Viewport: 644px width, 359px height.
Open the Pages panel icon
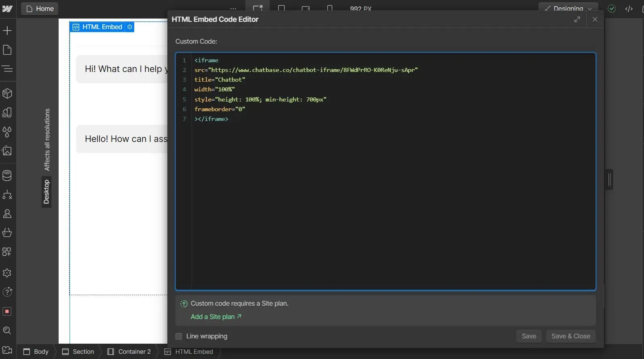[7, 50]
